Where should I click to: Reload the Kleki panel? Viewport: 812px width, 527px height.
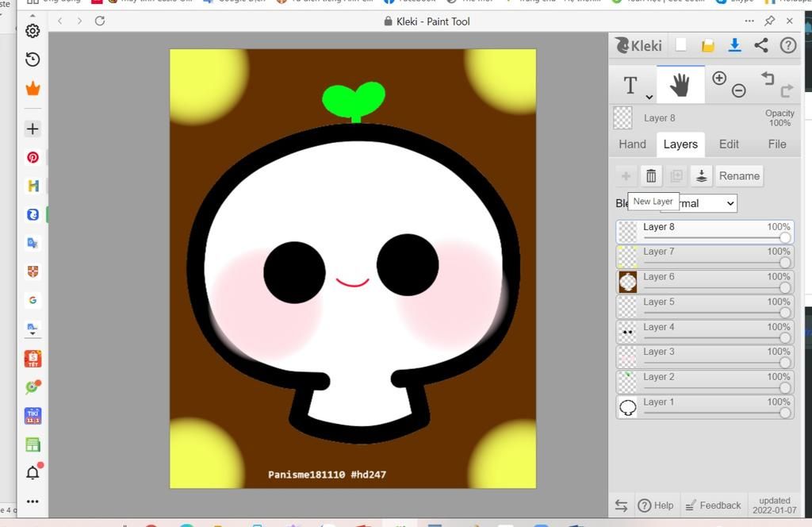pyautogui.click(x=100, y=21)
